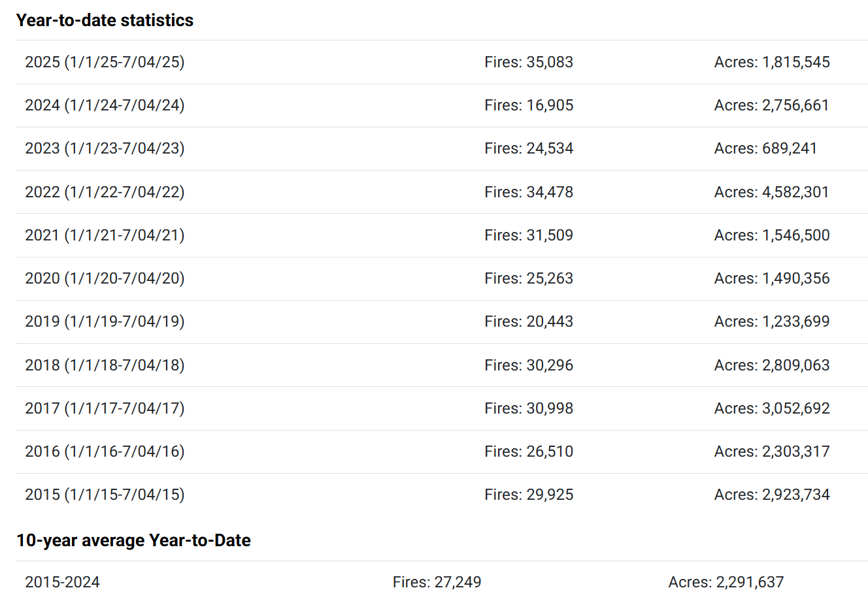Click the Acres: 689,241 value
This screenshot has height=605, width=868.
(x=765, y=148)
